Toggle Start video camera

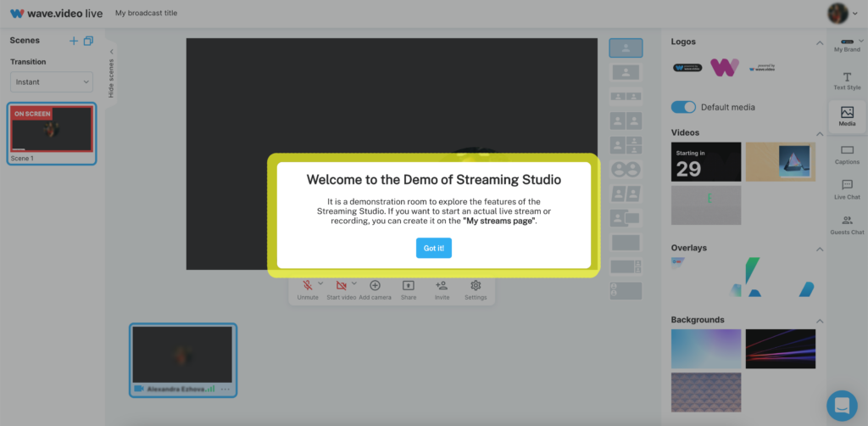341,289
